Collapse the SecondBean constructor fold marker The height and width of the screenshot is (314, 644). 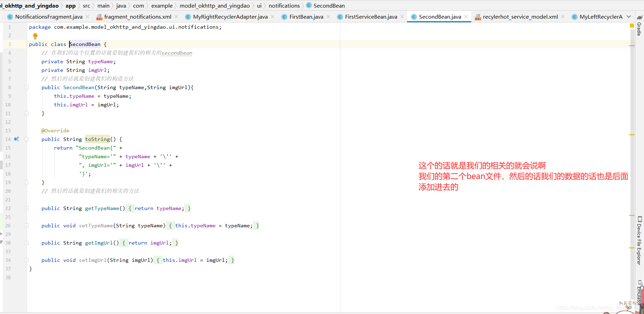(x=27, y=87)
